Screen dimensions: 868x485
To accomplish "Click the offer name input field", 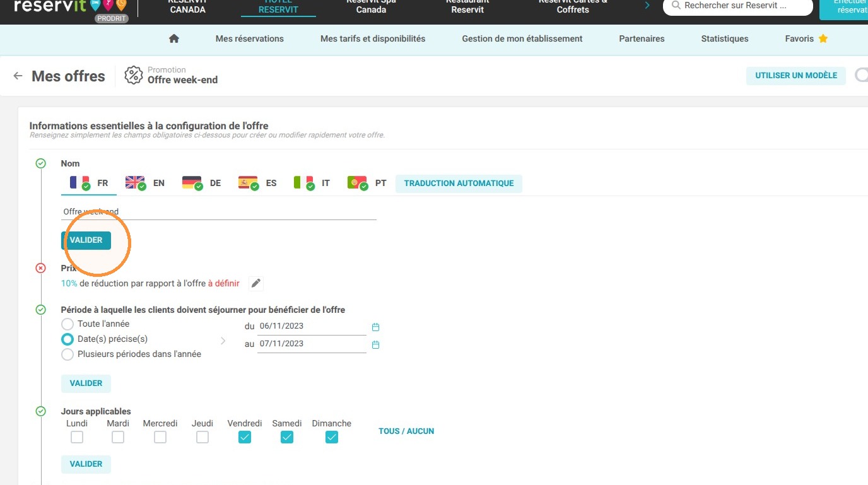I will tap(219, 212).
